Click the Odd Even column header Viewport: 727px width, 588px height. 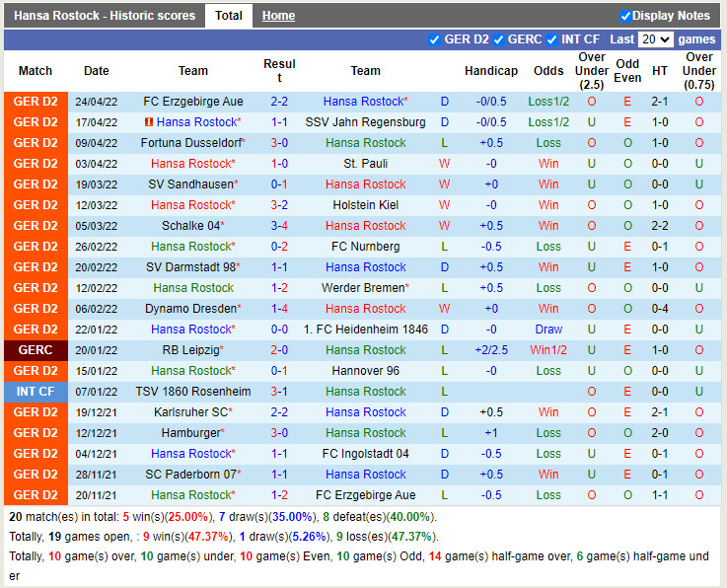click(x=627, y=71)
